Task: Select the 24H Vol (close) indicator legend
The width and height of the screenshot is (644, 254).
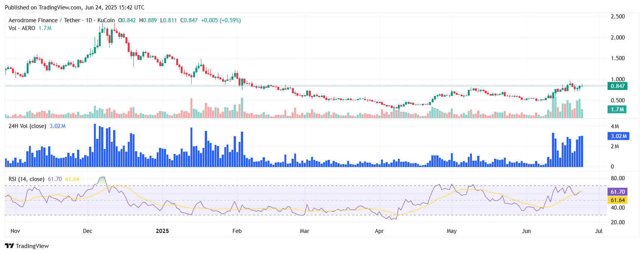Action: (27, 126)
